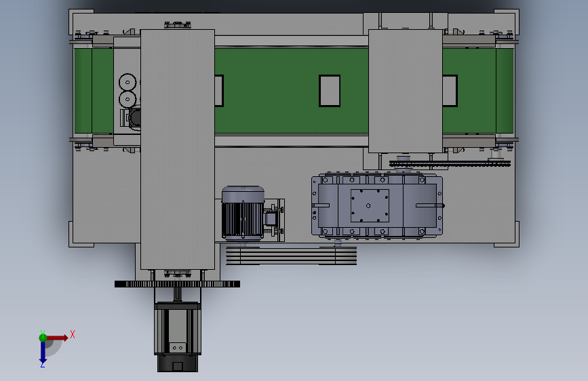Select the finned electric motor beside the gearbox
Image resolution: width=588 pixels, height=381 pixels.
pyautogui.click(x=243, y=213)
